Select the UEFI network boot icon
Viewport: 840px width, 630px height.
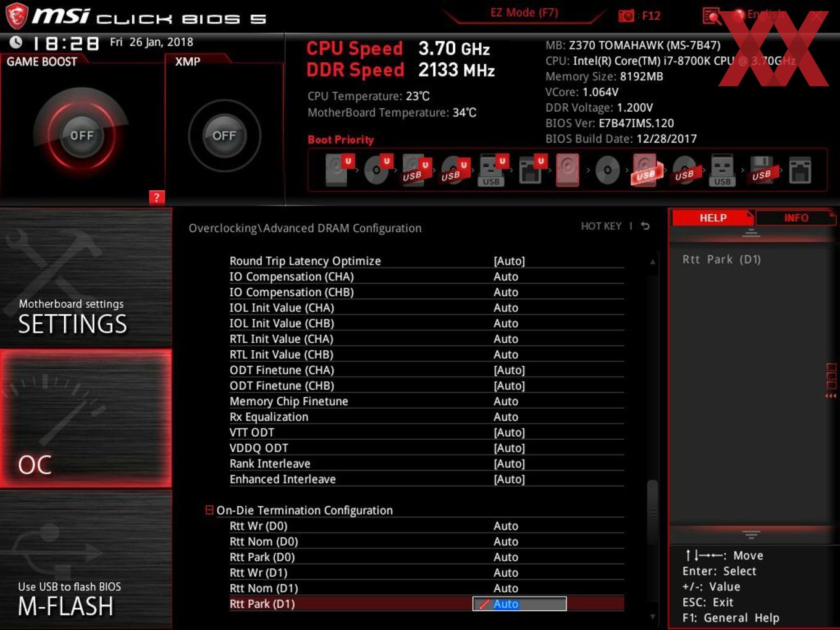coord(531,170)
